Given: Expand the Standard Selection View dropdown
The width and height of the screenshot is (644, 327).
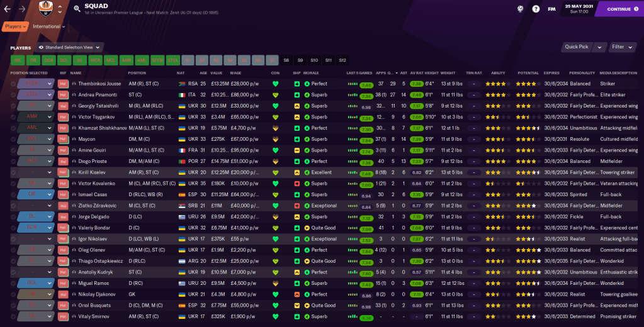Looking at the screenshot, I should (71, 47).
